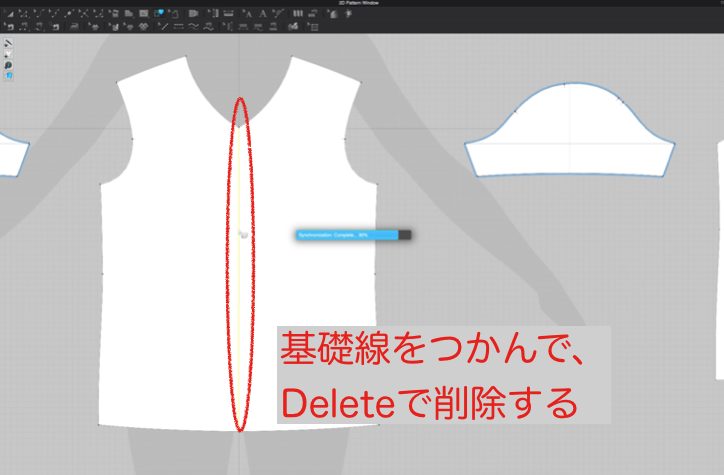Click the checkered shirt texture icon
Screen dimensions: 724x475
(x=144, y=27)
